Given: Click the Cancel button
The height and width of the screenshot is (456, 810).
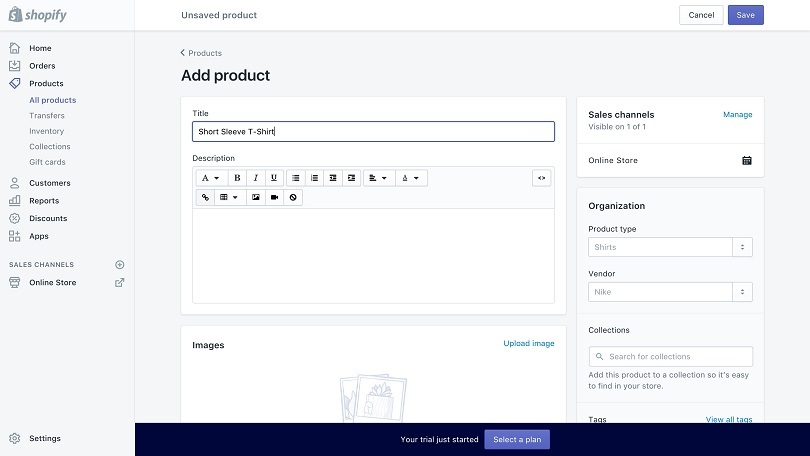Looking at the screenshot, I should tap(701, 15).
